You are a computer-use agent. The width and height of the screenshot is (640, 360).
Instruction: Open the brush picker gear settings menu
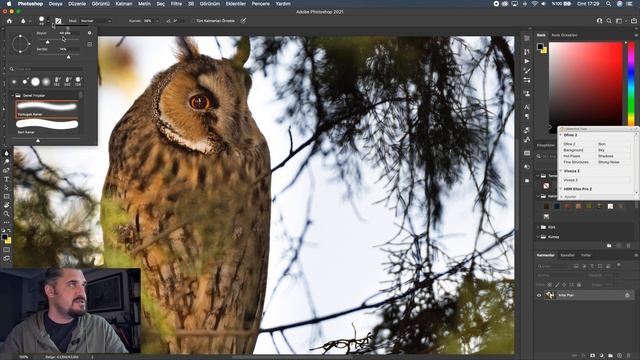pos(89,33)
